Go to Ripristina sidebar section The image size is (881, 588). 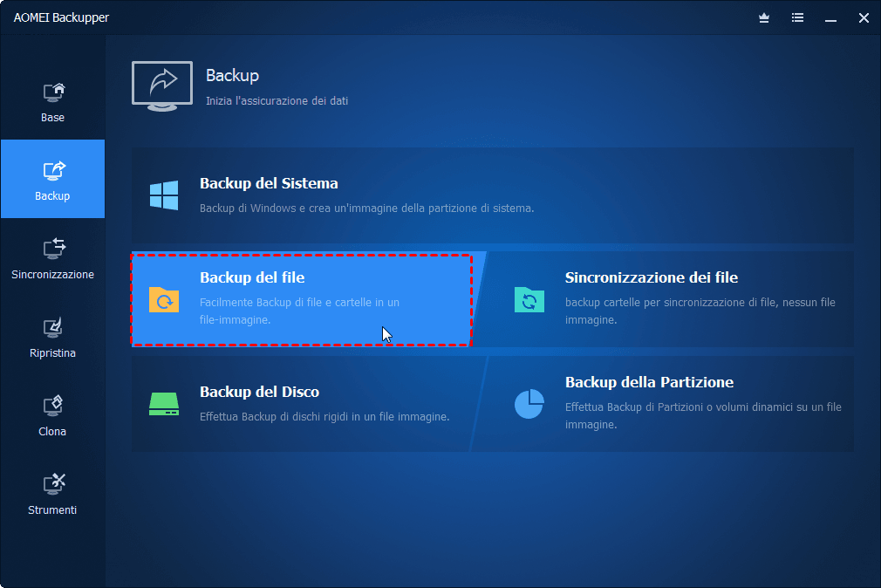coord(53,338)
